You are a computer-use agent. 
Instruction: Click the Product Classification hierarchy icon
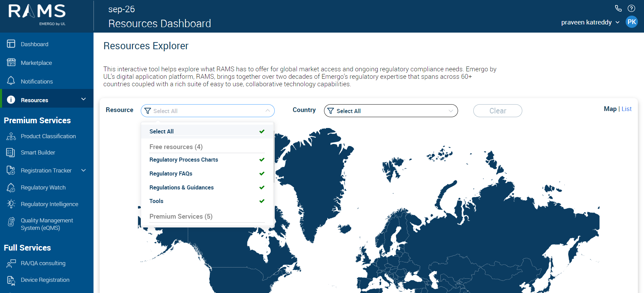point(11,136)
